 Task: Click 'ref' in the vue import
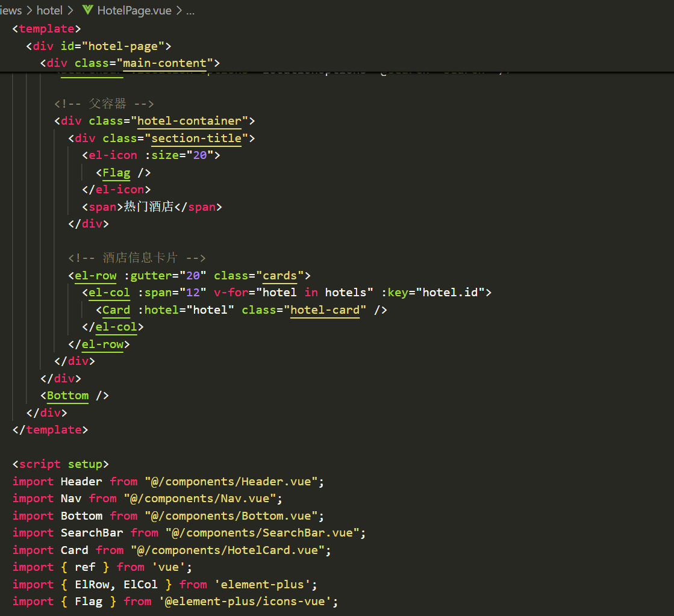click(x=85, y=567)
